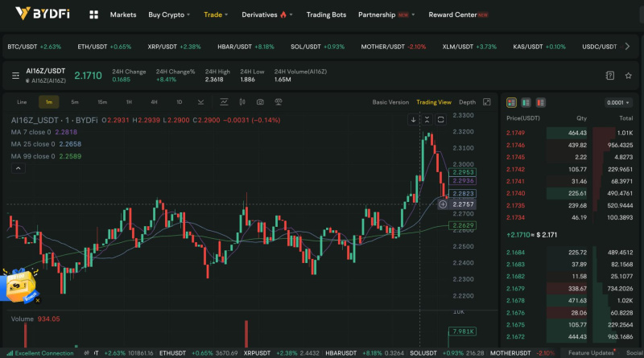This screenshot has width=644, height=358.
Task: Open the 0.0001 price precision dropdown
Action: [618, 103]
